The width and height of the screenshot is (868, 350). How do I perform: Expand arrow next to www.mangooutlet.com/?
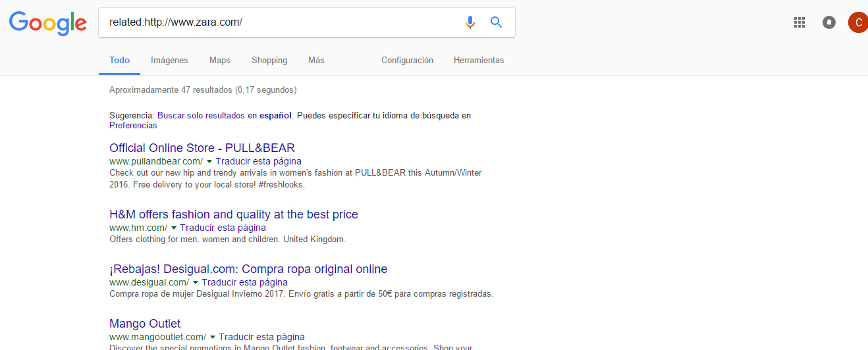[x=213, y=337]
